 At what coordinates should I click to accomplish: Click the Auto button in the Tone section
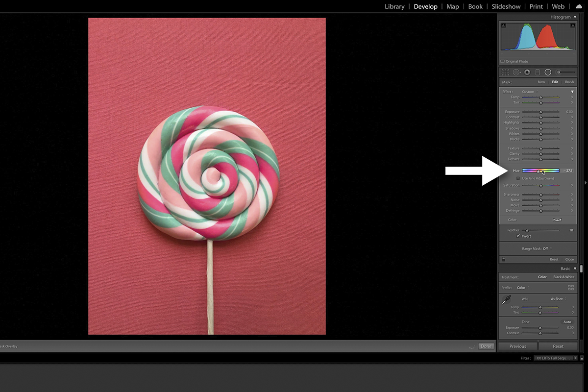click(x=567, y=322)
